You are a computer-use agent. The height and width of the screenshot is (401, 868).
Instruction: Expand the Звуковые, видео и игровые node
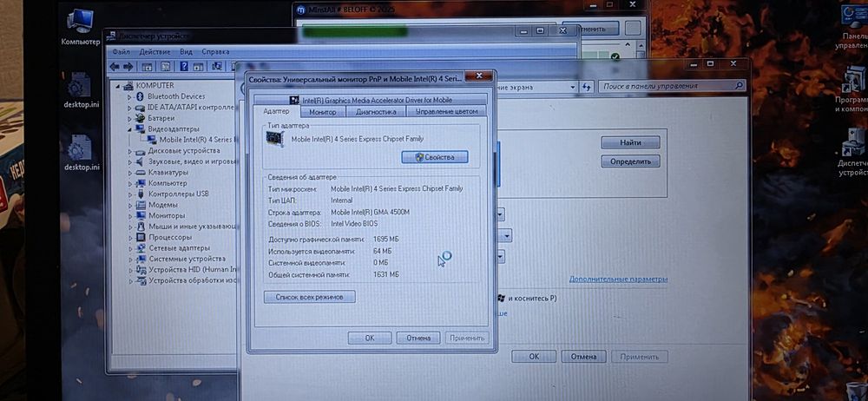click(x=129, y=161)
